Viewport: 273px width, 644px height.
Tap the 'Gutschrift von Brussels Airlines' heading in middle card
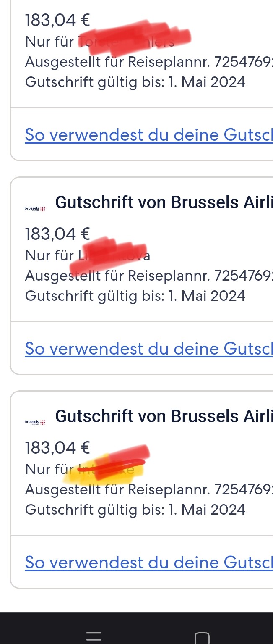click(164, 202)
